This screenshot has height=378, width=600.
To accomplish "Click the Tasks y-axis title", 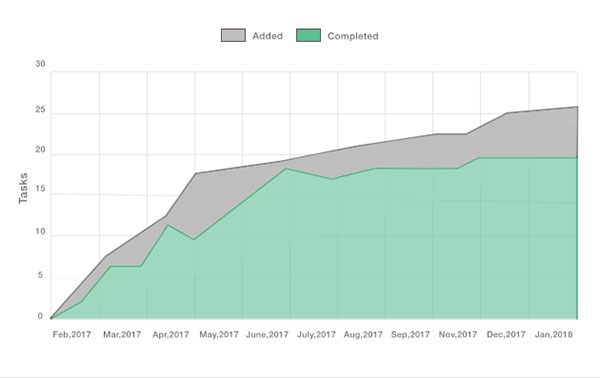I will (x=23, y=188).
